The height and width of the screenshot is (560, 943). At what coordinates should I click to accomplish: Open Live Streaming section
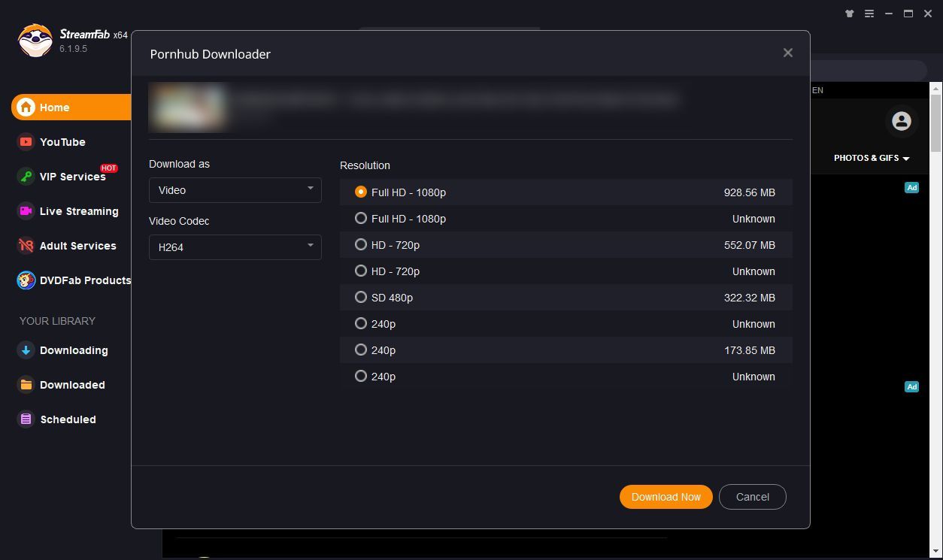[79, 211]
